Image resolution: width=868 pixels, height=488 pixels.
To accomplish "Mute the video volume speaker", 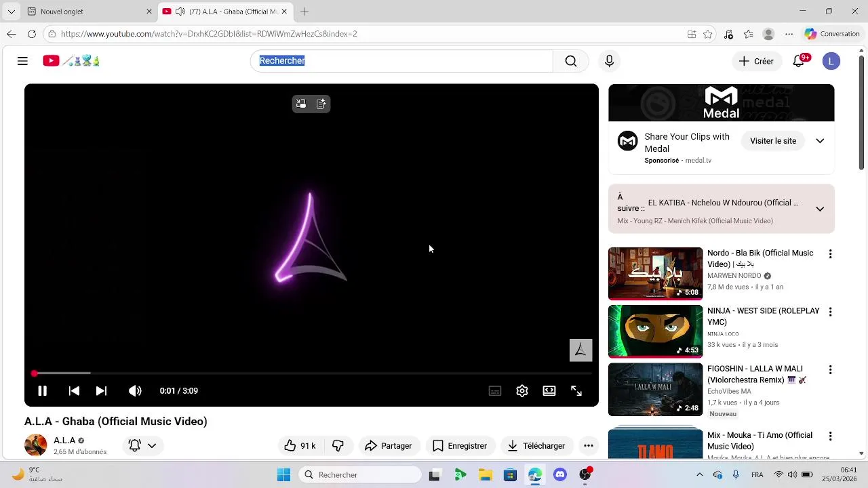I will (x=135, y=391).
